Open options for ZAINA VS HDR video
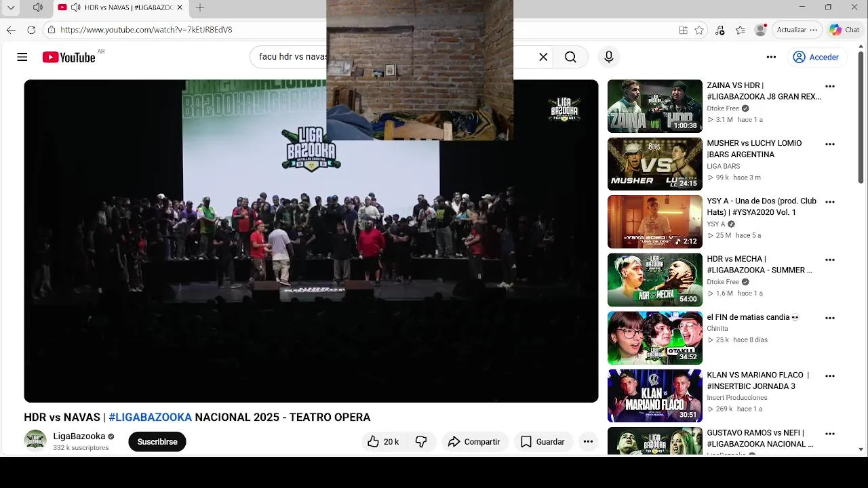 [830, 87]
